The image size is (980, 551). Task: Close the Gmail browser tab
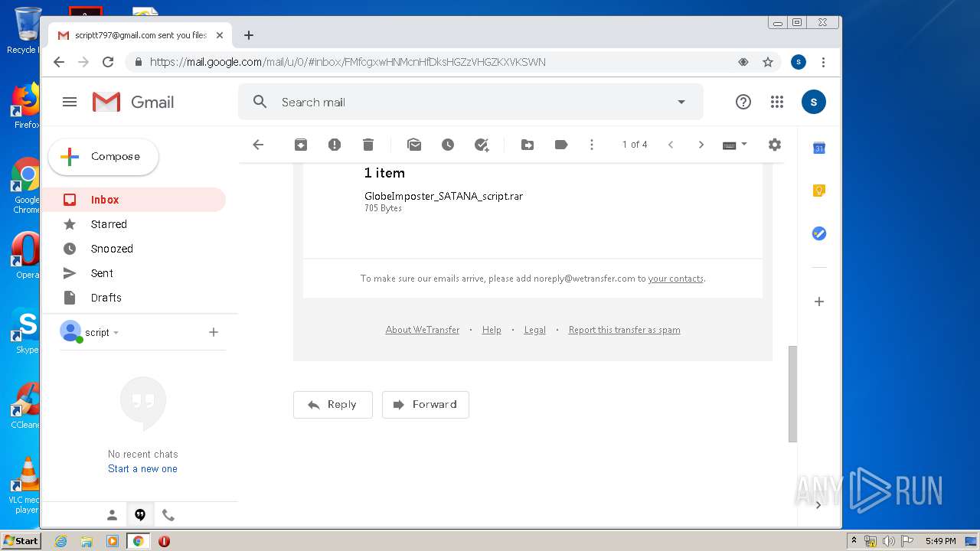click(220, 35)
